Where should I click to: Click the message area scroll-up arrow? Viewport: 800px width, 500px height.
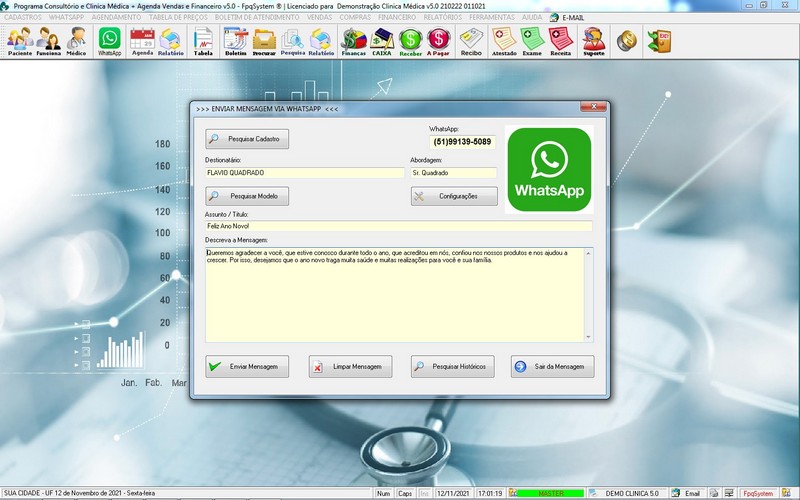tap(588, 253)
